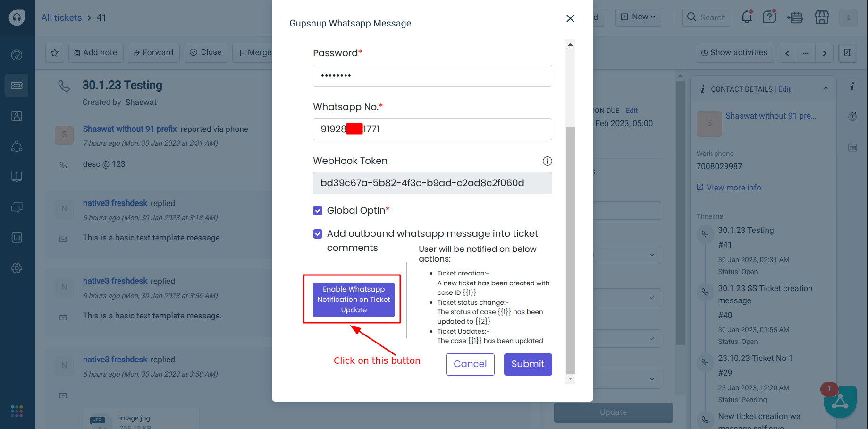Open the info i icon on right rail

click(852, 86)
